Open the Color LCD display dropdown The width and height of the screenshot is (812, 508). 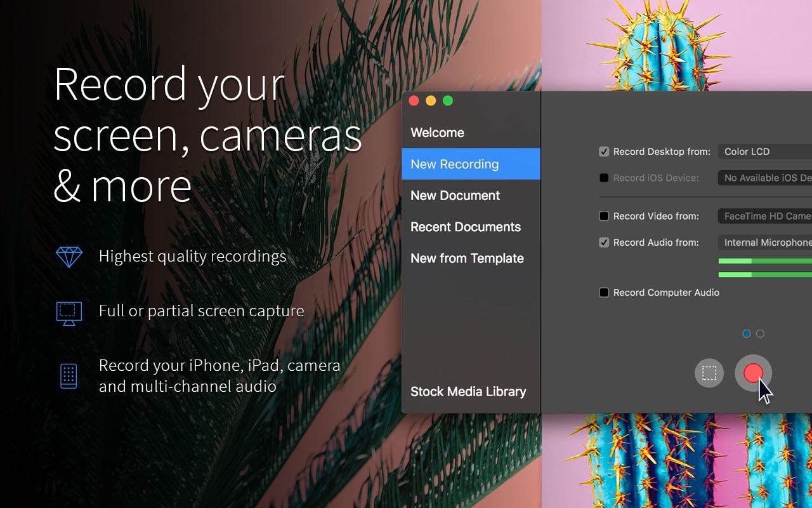764,151
